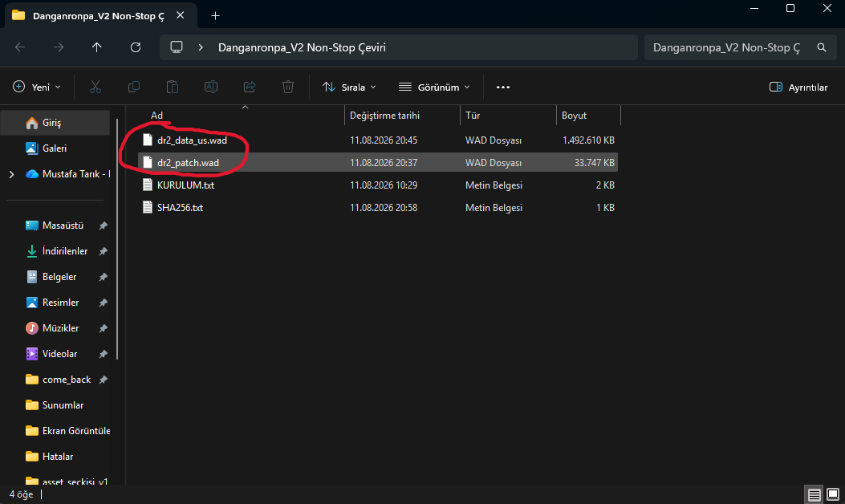This screenshot has height=504, width=845.
Task: Open İndirilenler in the sidebar
Action: tap(55, 251)
